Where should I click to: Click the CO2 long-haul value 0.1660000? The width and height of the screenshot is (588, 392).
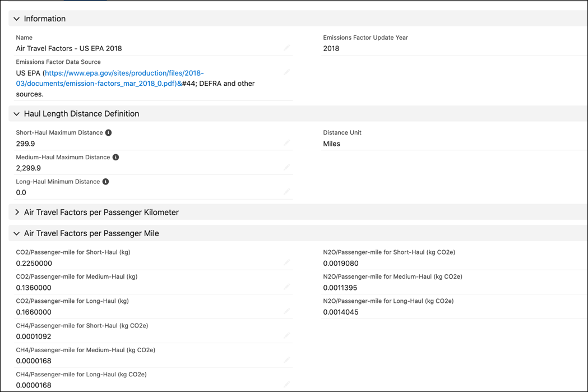click(34, 312)
